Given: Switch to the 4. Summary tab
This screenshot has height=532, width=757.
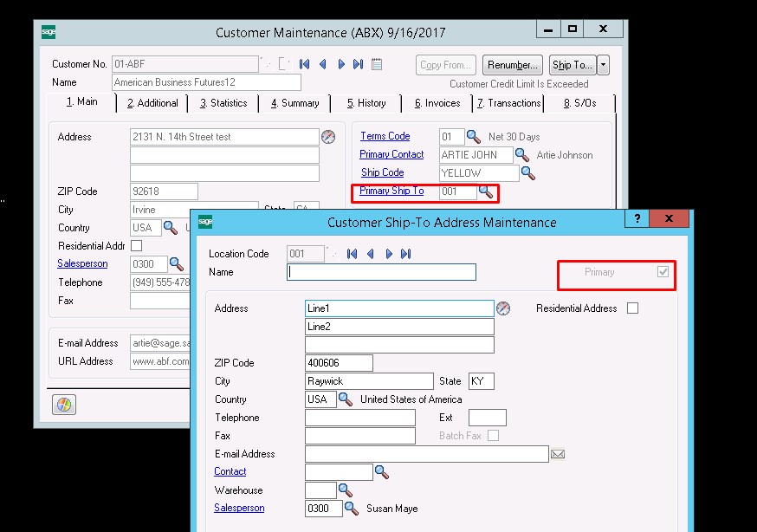Looking at the screenshot, I should click(295, 103).
